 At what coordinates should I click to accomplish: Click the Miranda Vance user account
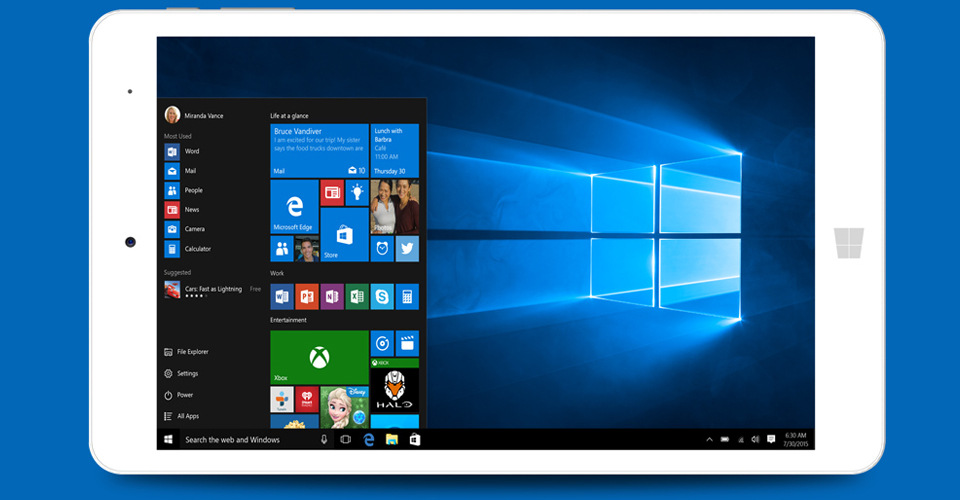[194, 115]
